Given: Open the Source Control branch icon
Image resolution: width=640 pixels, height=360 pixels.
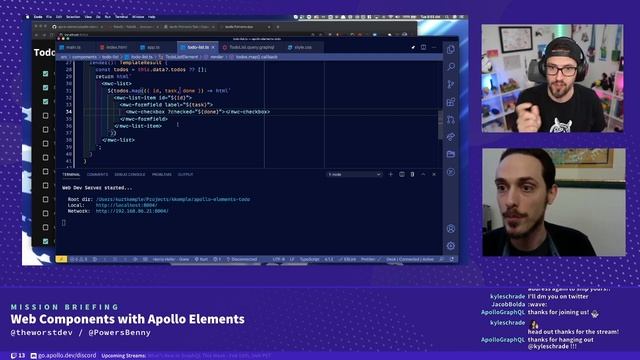Looking at the screenshot, I should [x=451, y=84].
